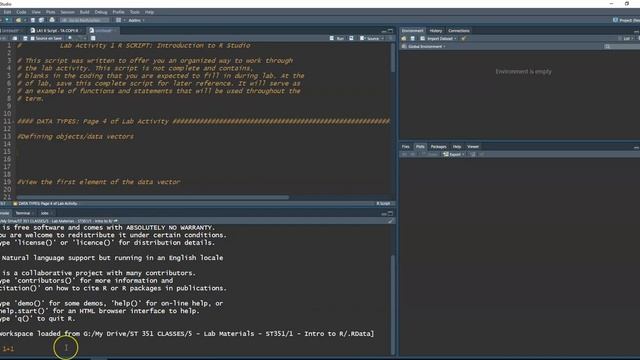Click the Compile Report notebook icon
640x360 pixels.
tap(93, 38)
